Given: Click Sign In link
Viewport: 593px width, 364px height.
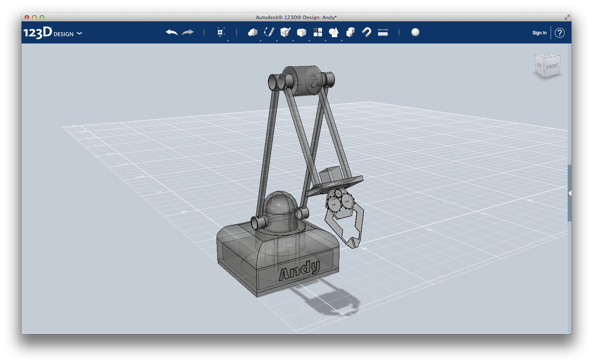Looking at the screenshot, I should pos(539,33).
